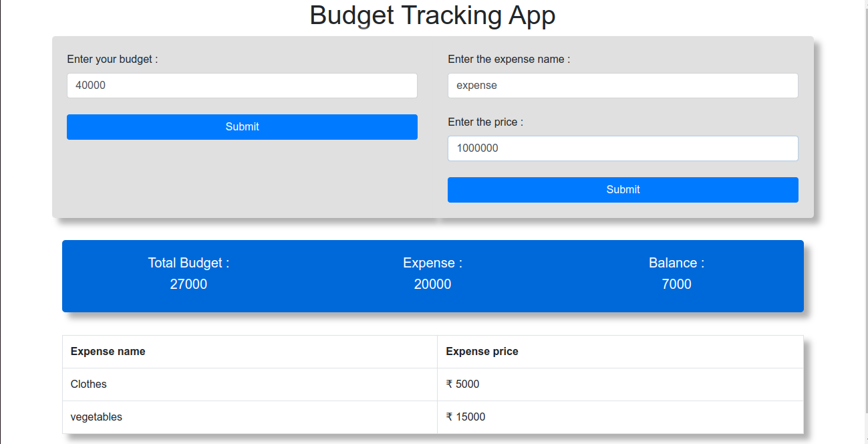Submit the budget with the left Submit button
868x444 pixels.
(242, 127)
